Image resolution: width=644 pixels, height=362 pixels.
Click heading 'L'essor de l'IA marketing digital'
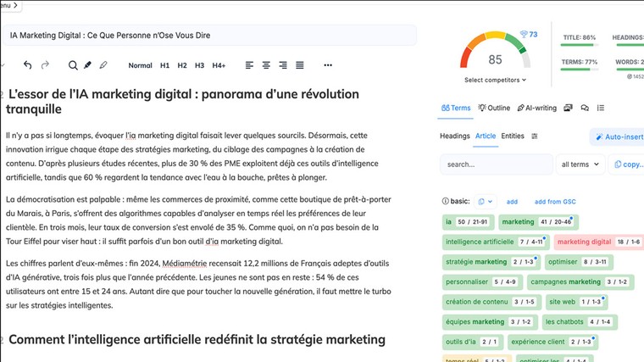coord(184,102)
